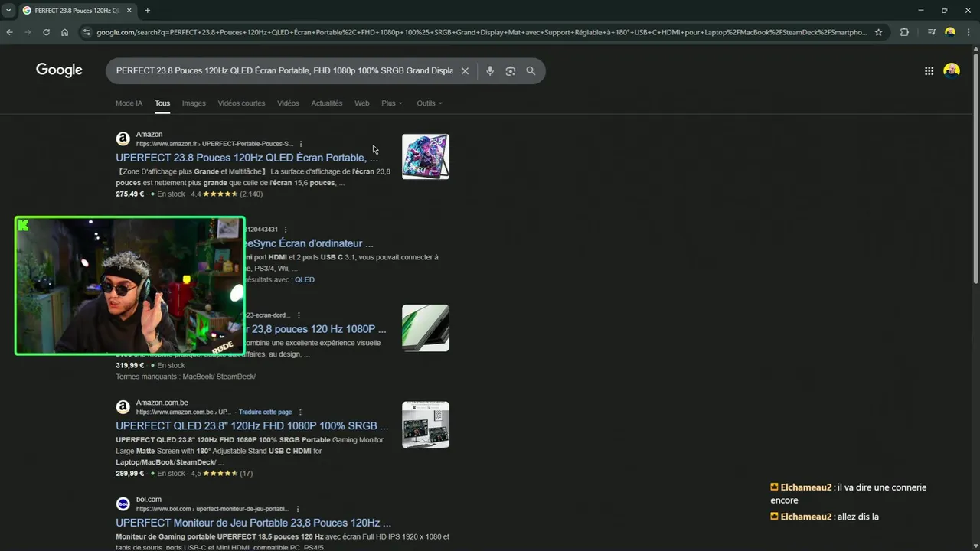The image size is (980, 551).
Task: Switch to Mode IA tab
Action: (x=129, y=103)
